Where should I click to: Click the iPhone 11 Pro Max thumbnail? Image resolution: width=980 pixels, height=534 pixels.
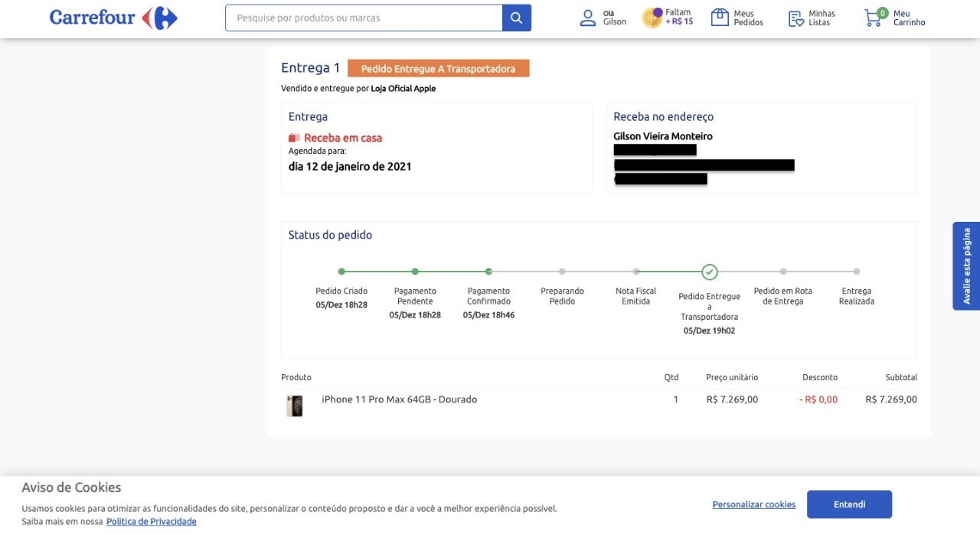pos(295,405)
